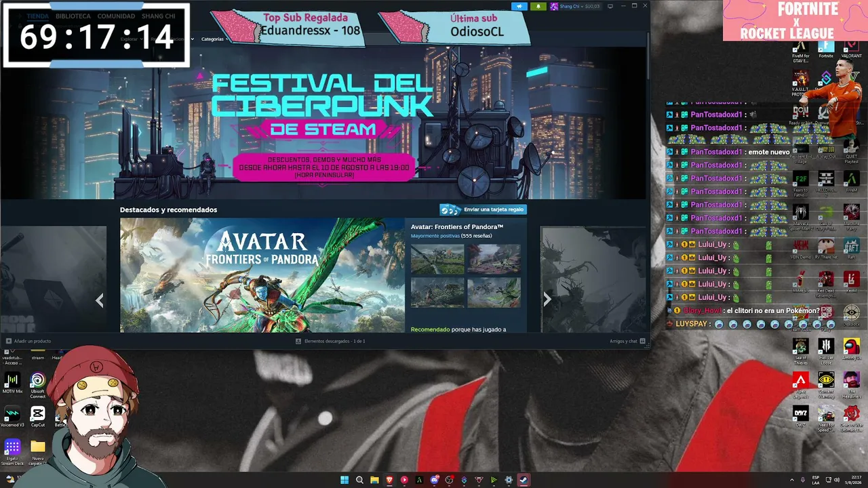View the bottom-right Avatar screenshot thumbnail
This screenshot has height=488, width=868.
point(494,292)
